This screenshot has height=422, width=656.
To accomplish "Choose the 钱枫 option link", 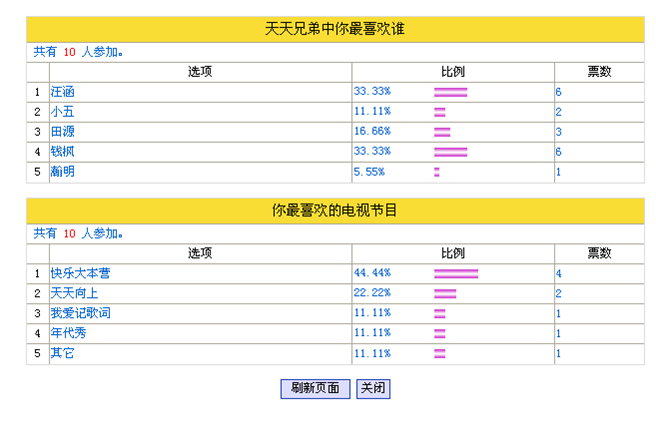I will click(62, 152).
